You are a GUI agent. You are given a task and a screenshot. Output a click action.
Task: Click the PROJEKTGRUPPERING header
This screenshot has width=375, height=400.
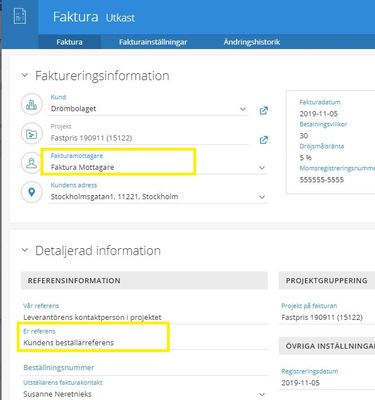click(327, 280)
